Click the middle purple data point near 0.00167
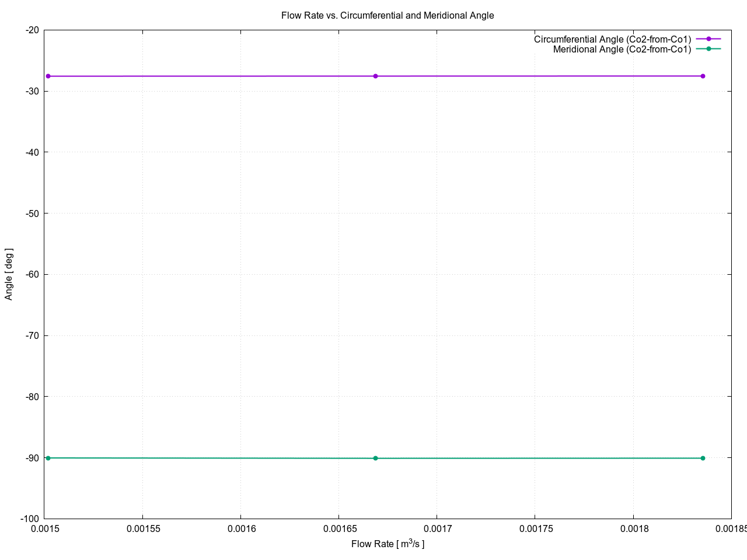The height and width of the screenshot is (560, 747). [x=375, y=76]
